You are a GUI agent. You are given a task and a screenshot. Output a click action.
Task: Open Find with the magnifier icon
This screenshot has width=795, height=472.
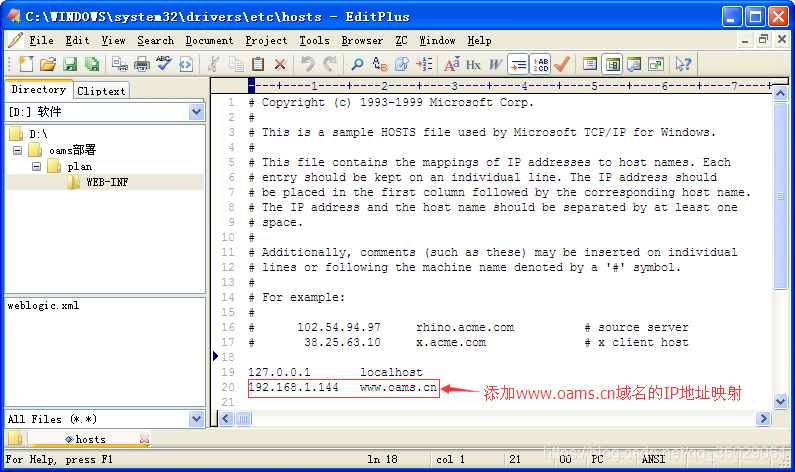click(357, 64)
